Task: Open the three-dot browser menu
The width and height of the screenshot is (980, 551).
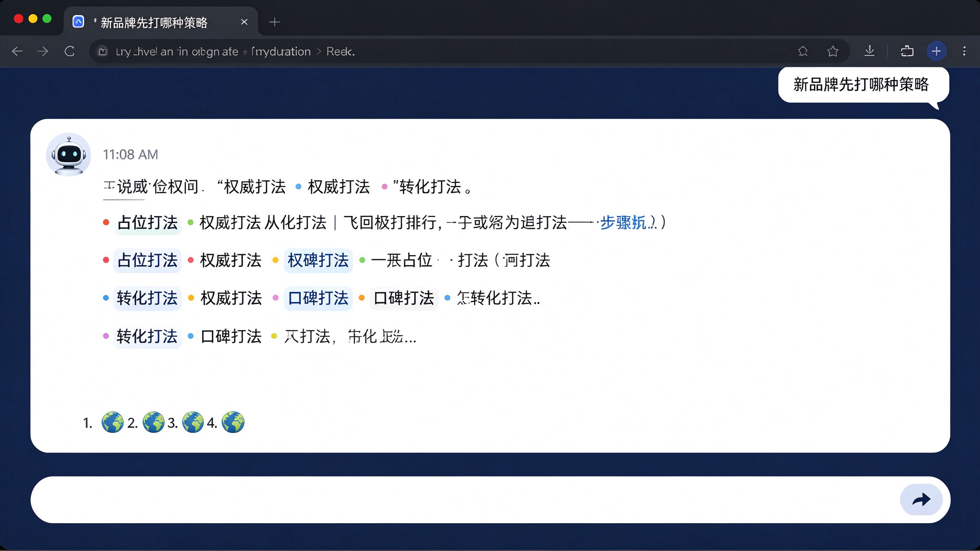Action: click(x=965, y=51)
